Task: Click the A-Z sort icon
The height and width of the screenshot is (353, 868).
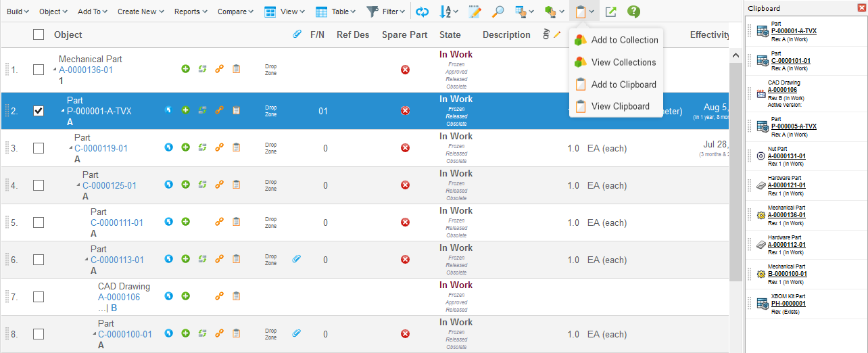Action: [x=445, y=11]
